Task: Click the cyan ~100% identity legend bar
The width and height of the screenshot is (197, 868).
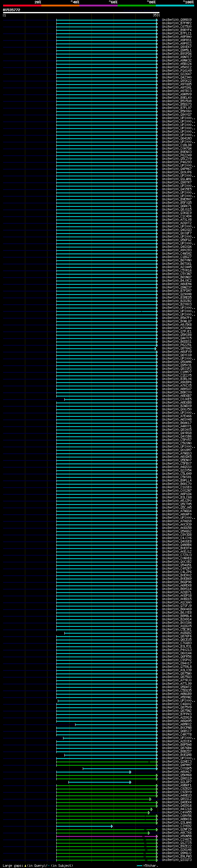Action: click(175, 6)
